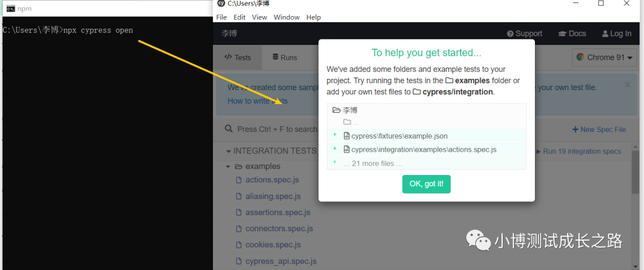
Task: Click the file icon beside aliasing.spec.js
Action: [x=239, y=197]
